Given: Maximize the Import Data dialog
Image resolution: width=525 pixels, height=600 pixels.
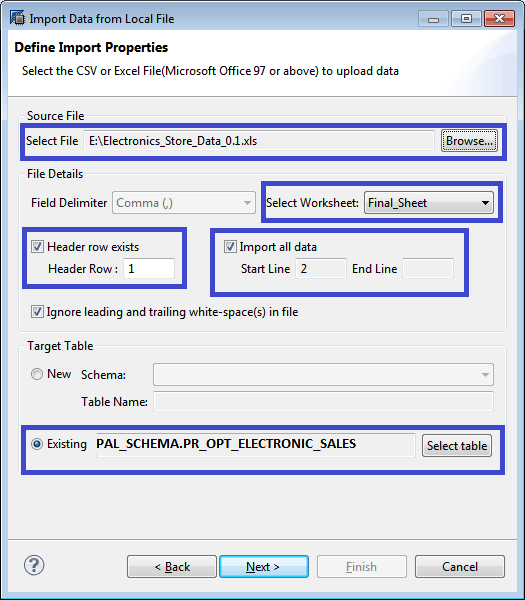Looking at the screenshot, I should point(466,19).
